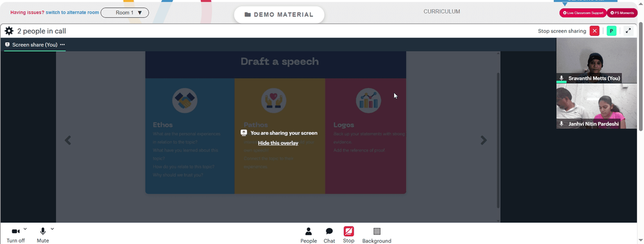
Task: Click the green P participant avatar
Action: point(612,31)
